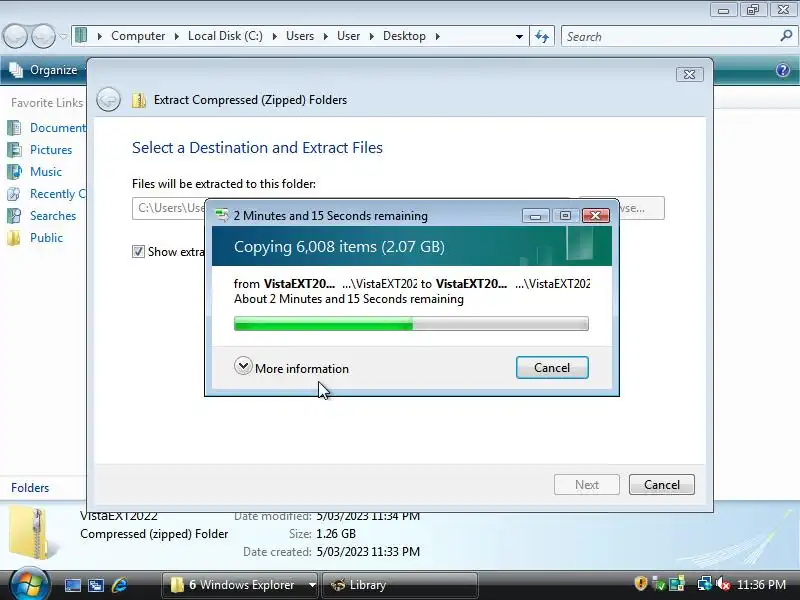This screenshot has width=800, height=600.
Task: Click Explorer window restore button
Action: tap(753, 10)
